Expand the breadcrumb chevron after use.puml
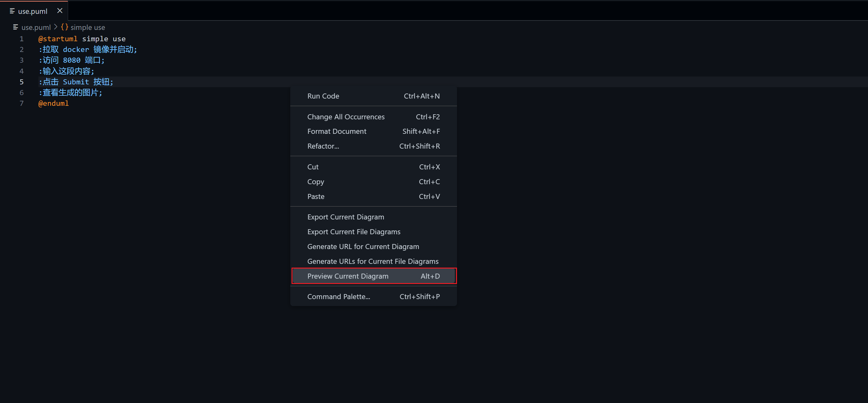The image size is (868, 403). (x=56, y=27)
